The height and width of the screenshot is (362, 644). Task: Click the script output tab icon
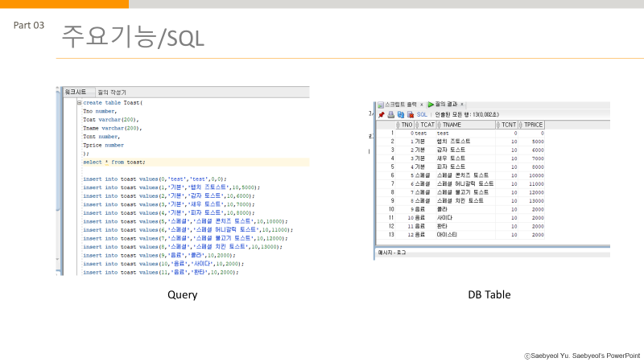381,105
